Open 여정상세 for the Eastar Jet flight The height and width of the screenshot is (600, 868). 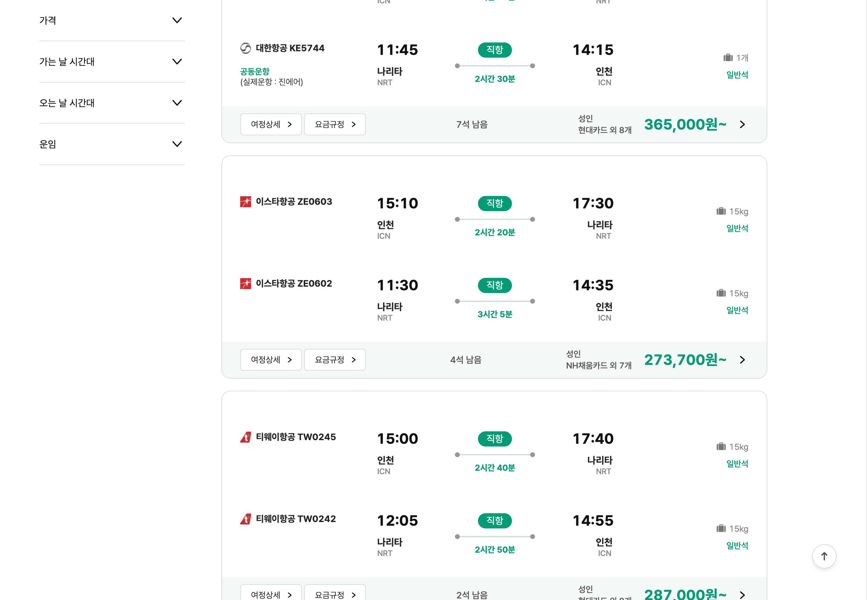[x=271, y=360]
